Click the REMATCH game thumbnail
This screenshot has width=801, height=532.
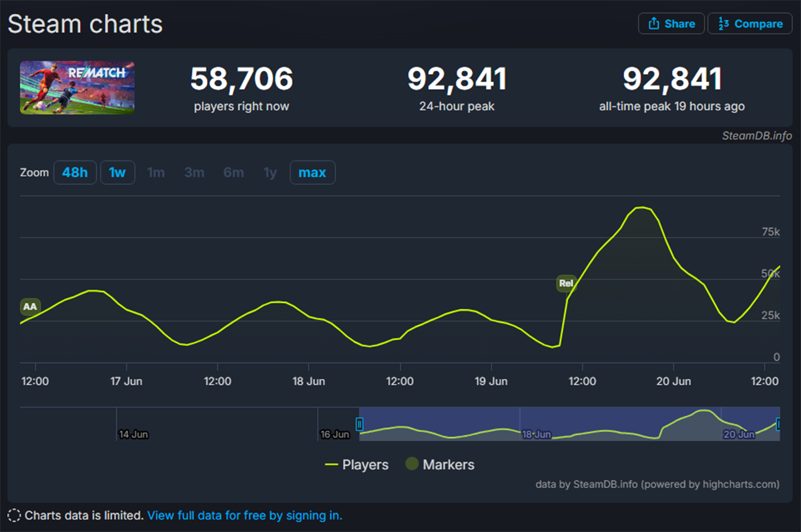pyautogui.click(x=77, y=87)
